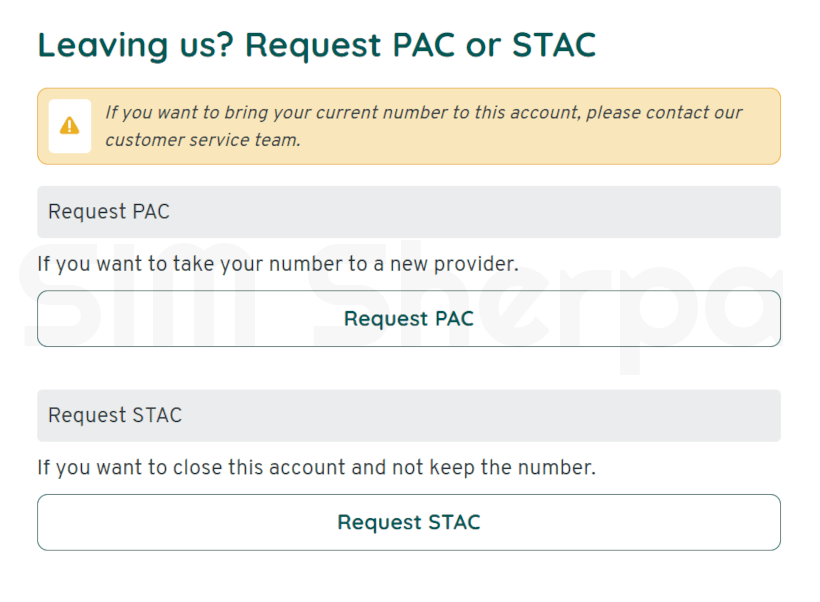
Task: Click the customer service notice banner
Action: click(408, 126)
